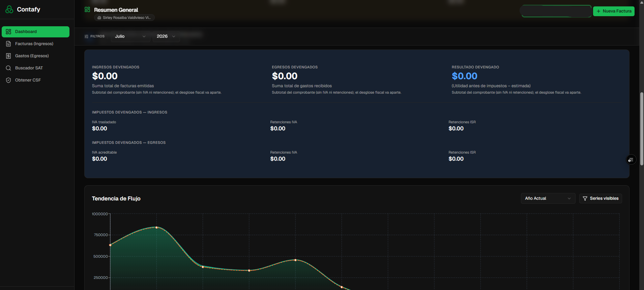The height and width of the screenshot is (290, 644).
Task: Click the 1000000 y-axis label
Action: [x=100, y=214]
